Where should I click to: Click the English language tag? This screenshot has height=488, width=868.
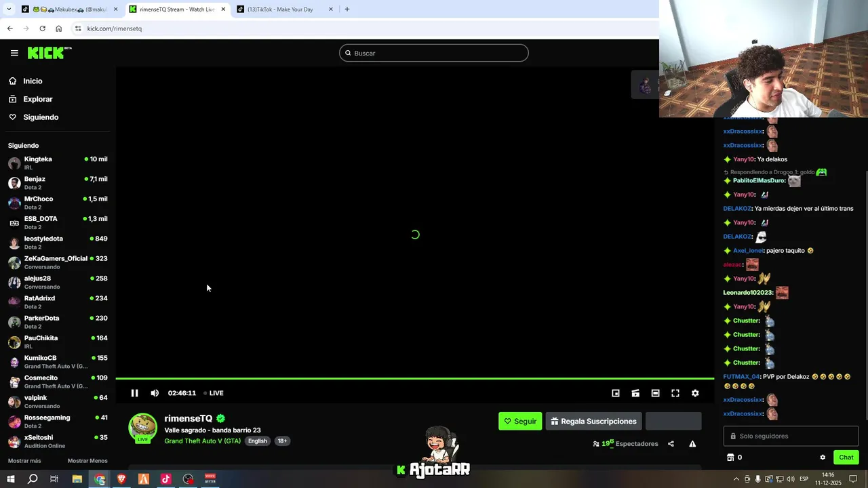coord(257,441)
